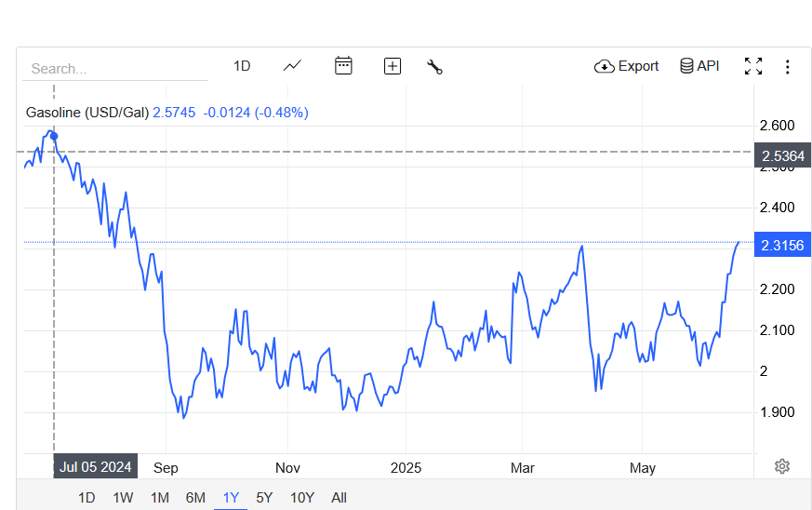Click the API database button
Viewport: 812px width, 510px height.
pos(699,66)
